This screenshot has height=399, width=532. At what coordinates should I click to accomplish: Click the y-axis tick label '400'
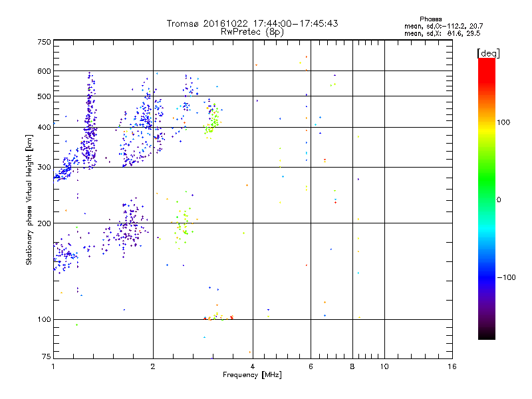click(44, 128)
